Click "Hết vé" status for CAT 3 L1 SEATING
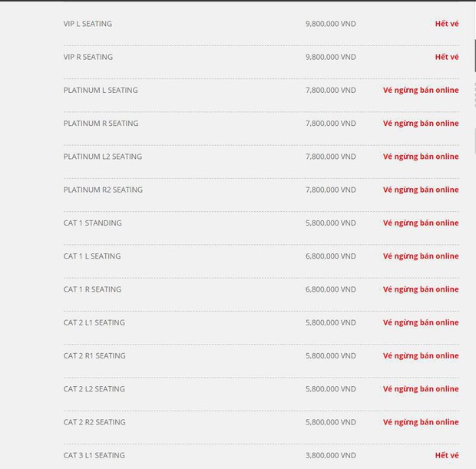The width and height of the screenshot is (476, 469). pyautogui.click(x=446, y=455)
